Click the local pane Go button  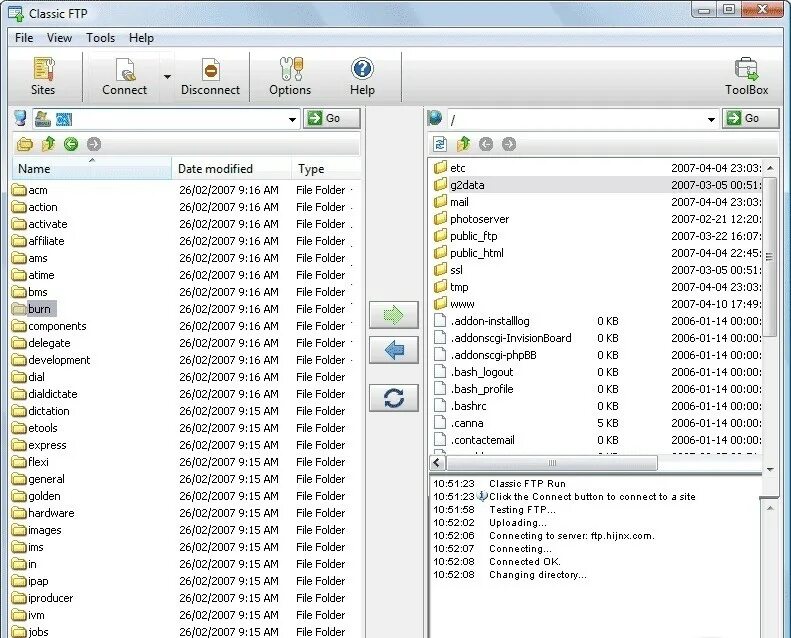(x=331, y=119)
